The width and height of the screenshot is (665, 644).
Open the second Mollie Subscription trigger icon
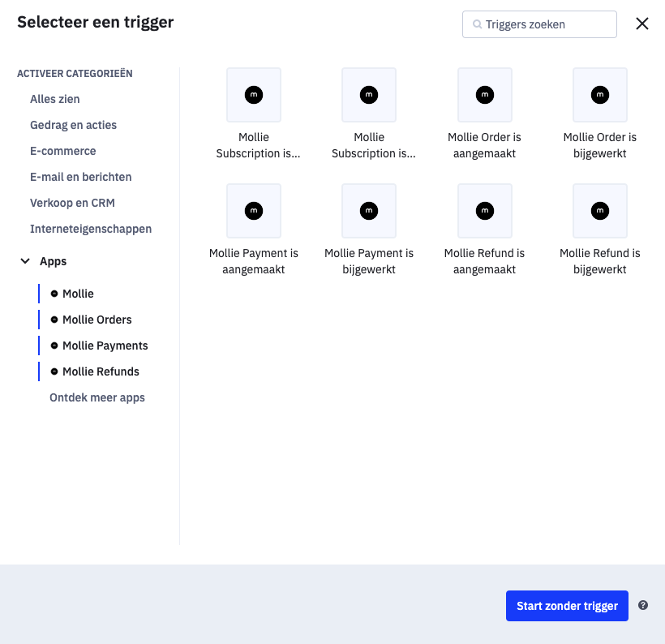click(x=369, y=95)
